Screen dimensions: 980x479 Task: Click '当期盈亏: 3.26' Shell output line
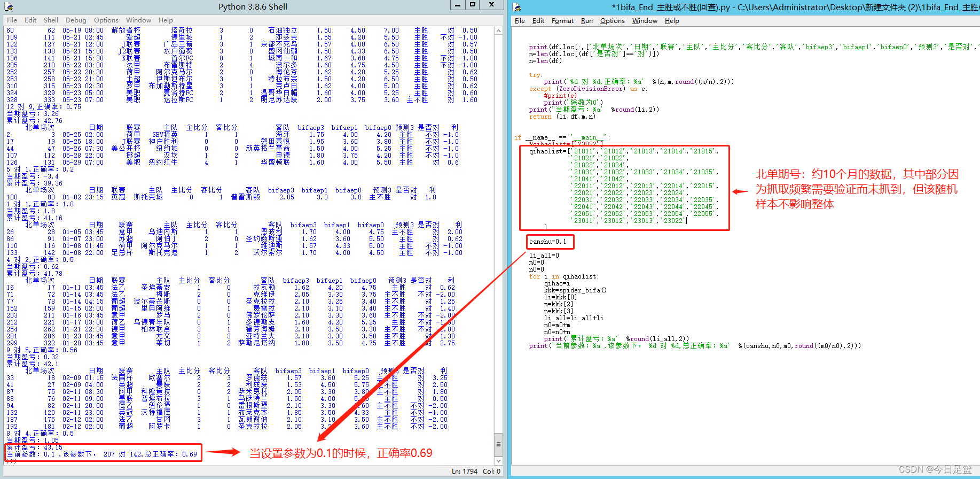33,114
